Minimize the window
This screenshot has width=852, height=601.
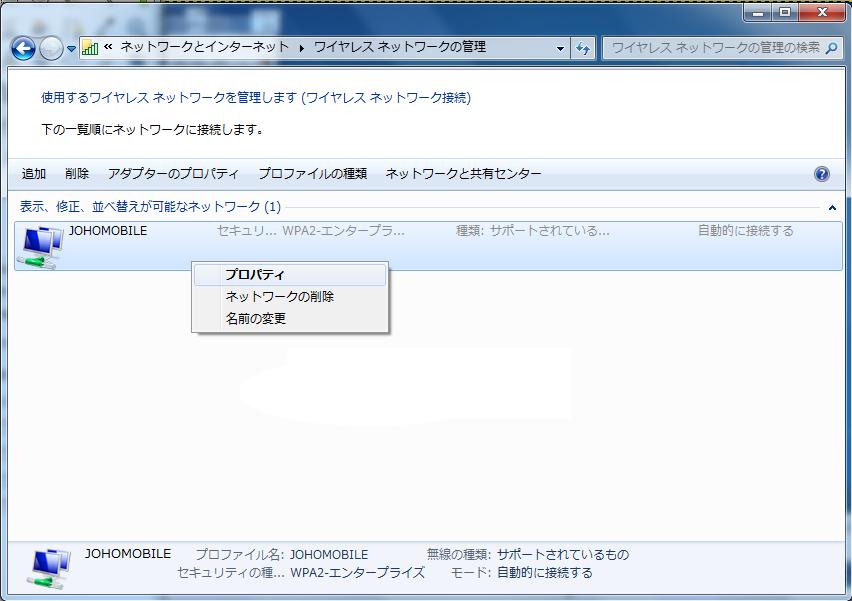coord(757,12)
